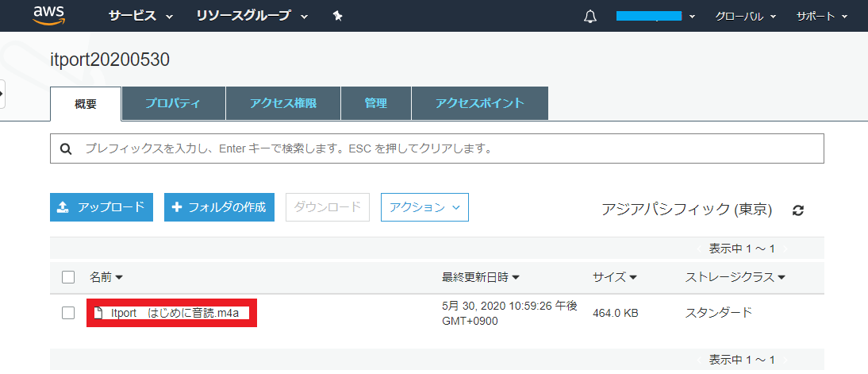The width and height of the screenshot is (868, 374).
Task: Open the サービス menu
Action: coord(140,16)
